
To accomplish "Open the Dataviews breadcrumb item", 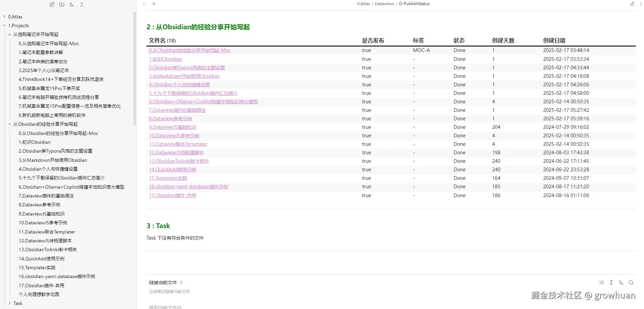I will (x=384, y=4).
